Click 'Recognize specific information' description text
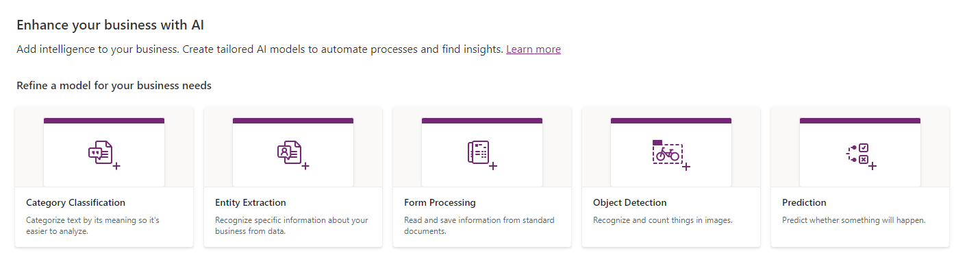The width and height of the screenshot is (980, 273). pyautogui.click(x=292, y=226)
